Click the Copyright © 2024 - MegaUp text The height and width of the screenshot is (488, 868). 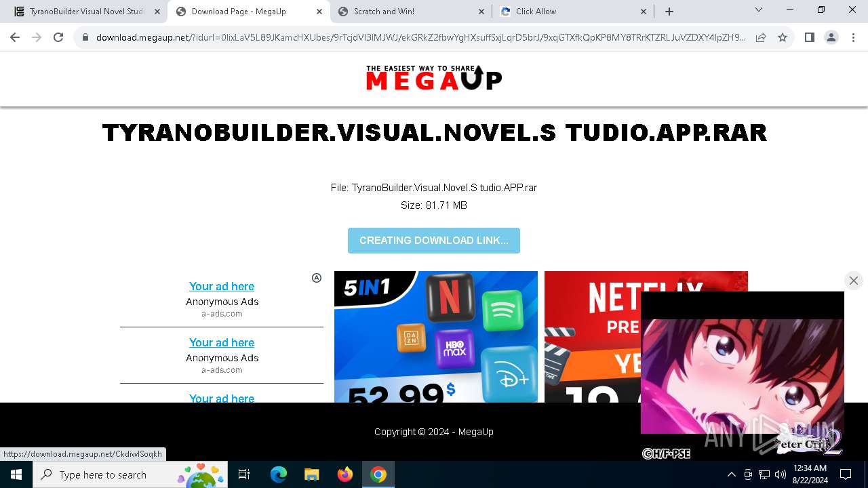click(x=434, y=432)
